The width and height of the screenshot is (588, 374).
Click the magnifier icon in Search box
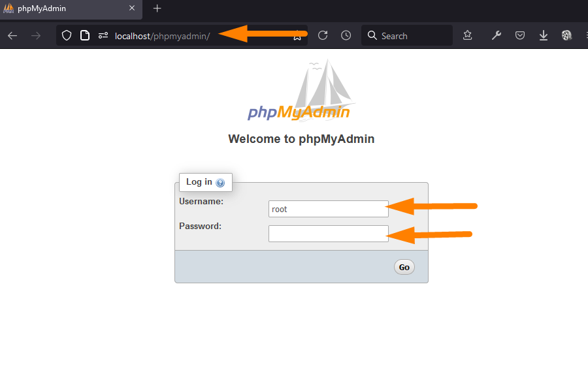pos(372,36)
